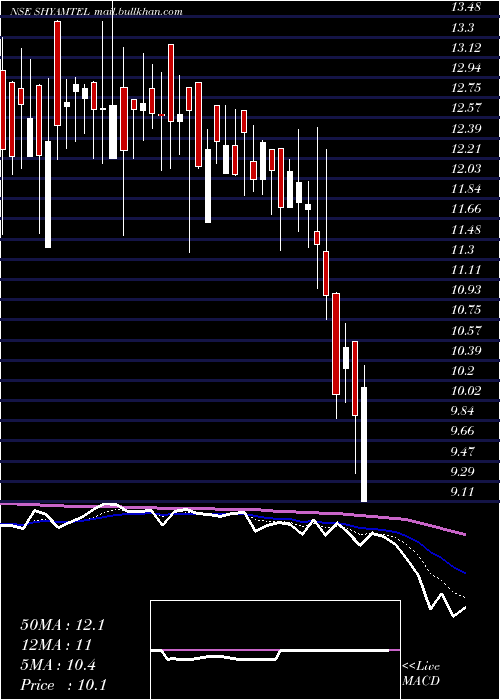Pick the 12.39 axis value

466,129
